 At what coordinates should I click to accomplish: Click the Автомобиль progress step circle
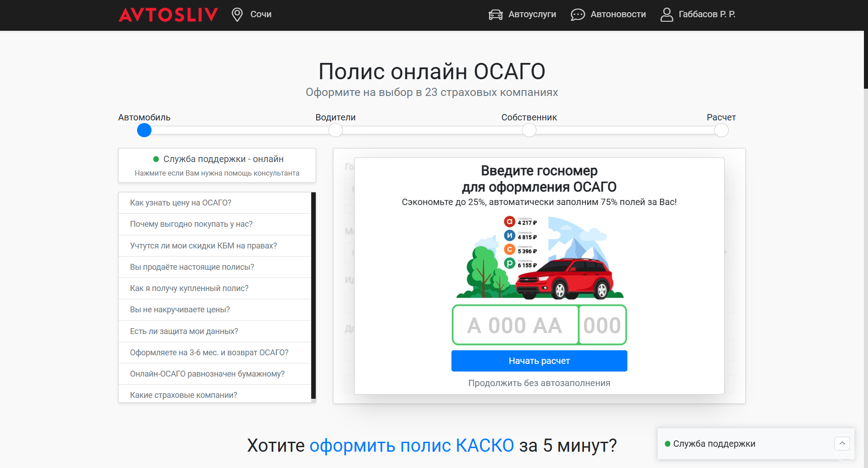click(x=144, y=130)
